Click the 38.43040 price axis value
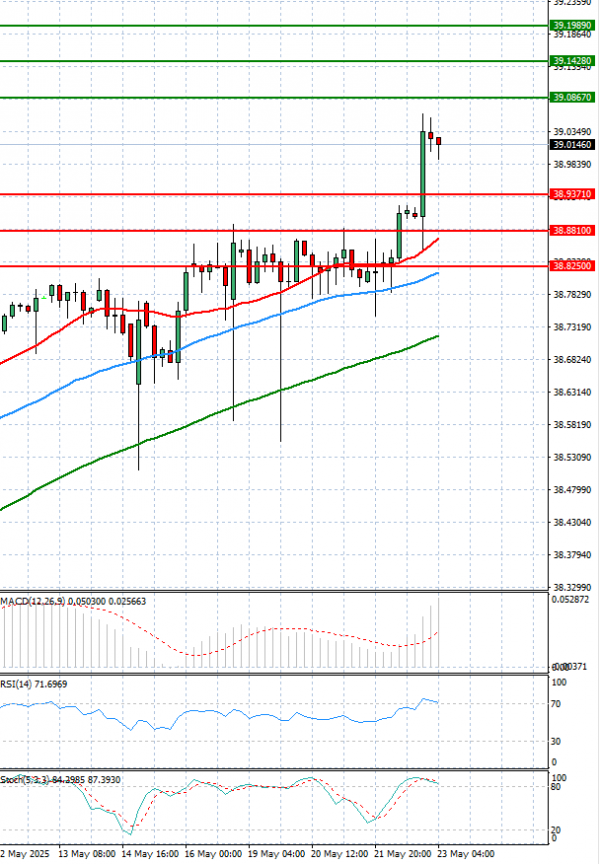The image size is (600, 864). click(x=572, y=522)
